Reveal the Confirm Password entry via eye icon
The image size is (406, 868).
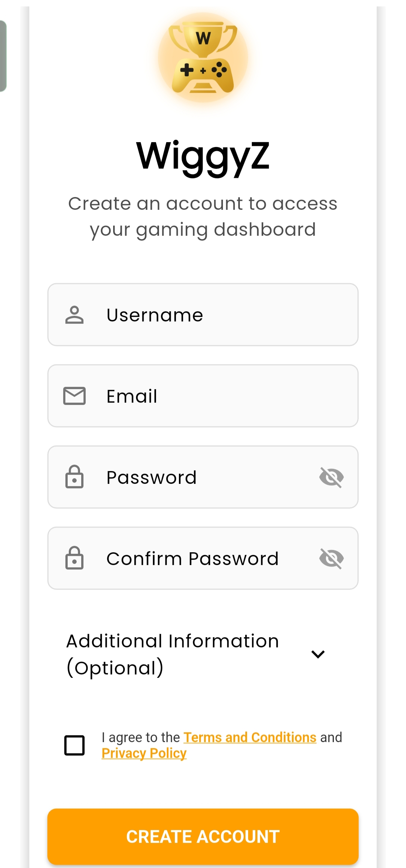[x=331, y=558]
